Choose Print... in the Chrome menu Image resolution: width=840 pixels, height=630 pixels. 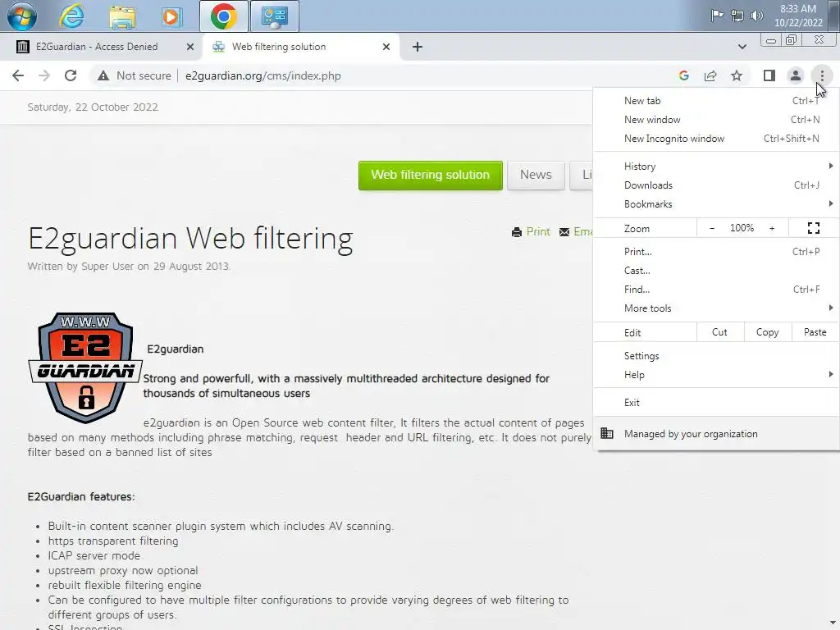click(716, 252)
